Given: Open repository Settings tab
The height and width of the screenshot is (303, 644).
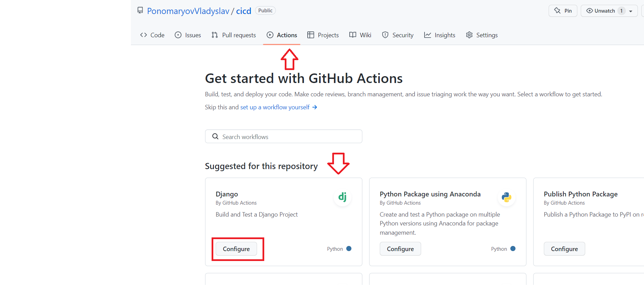Looking at the screenshot, I should 482,35.
